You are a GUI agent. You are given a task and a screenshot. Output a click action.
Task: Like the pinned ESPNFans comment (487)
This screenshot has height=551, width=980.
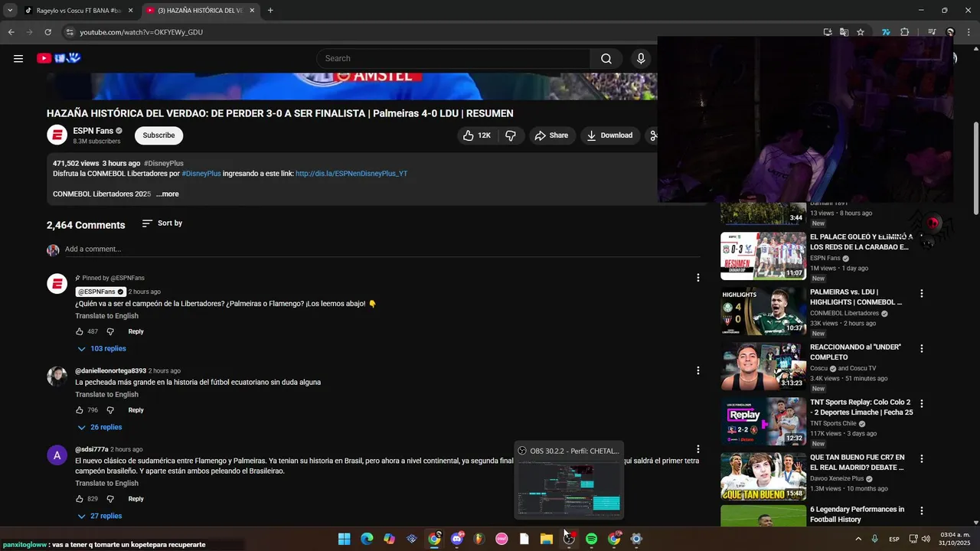tap(80, 332)
